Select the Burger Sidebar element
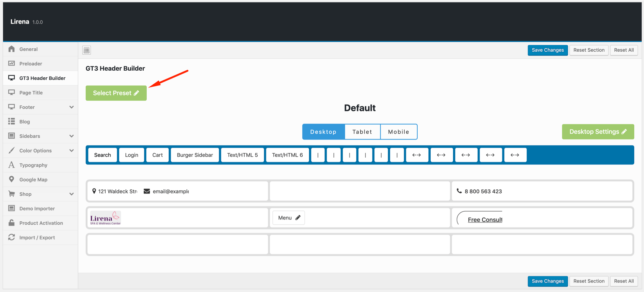 195,155
